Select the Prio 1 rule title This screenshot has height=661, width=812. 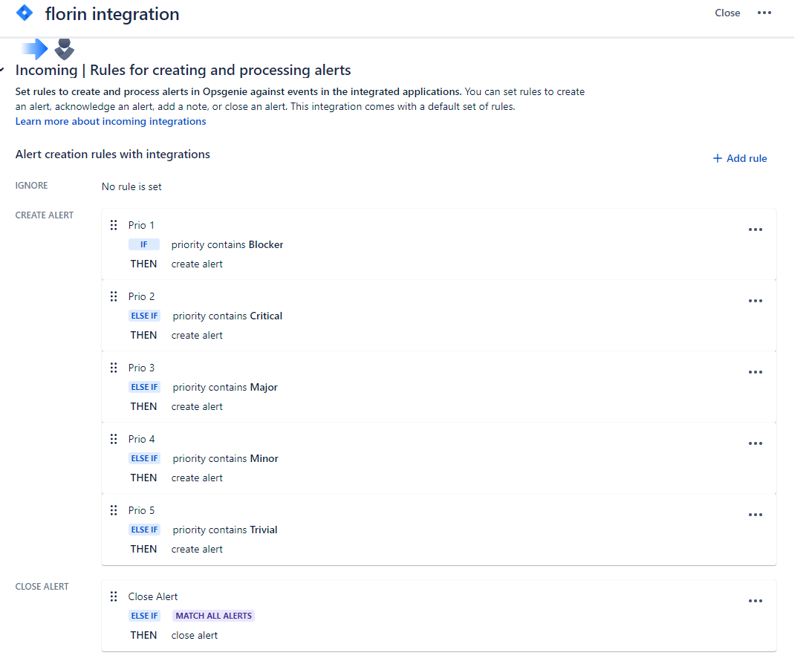point(141,225)
